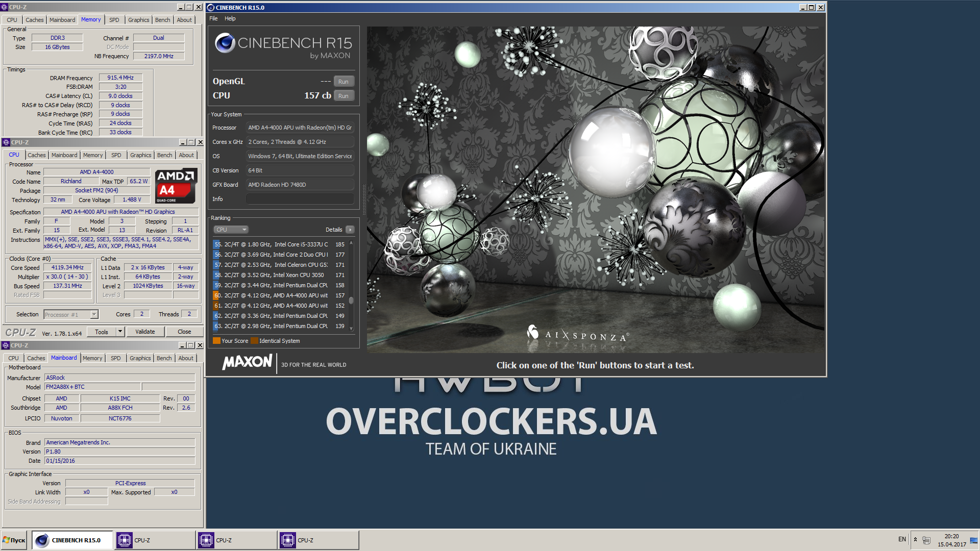Open the network tray icon
This screenshot has height=551, width=980.
[x=926, y=540]
